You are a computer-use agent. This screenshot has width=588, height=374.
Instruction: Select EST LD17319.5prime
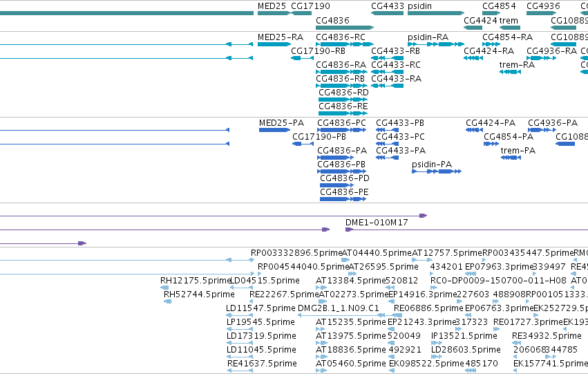click(261, 336)
